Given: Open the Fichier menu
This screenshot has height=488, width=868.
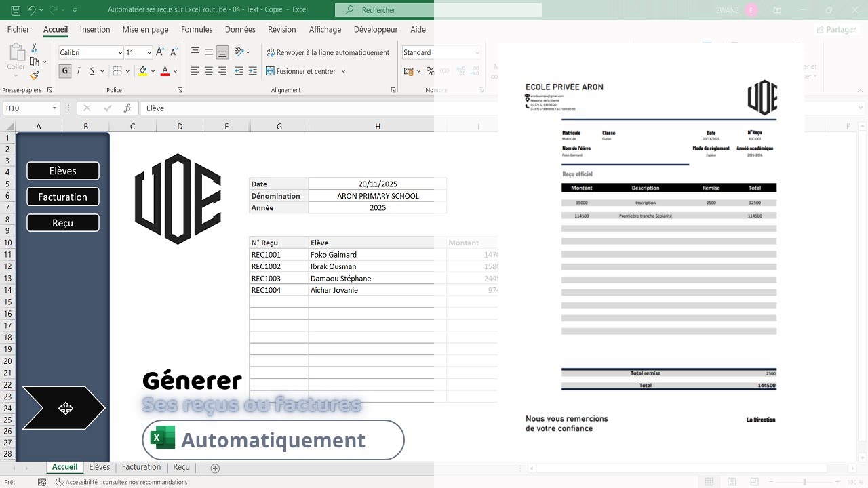Looking at the screenshot, I should tap(18, 29).
